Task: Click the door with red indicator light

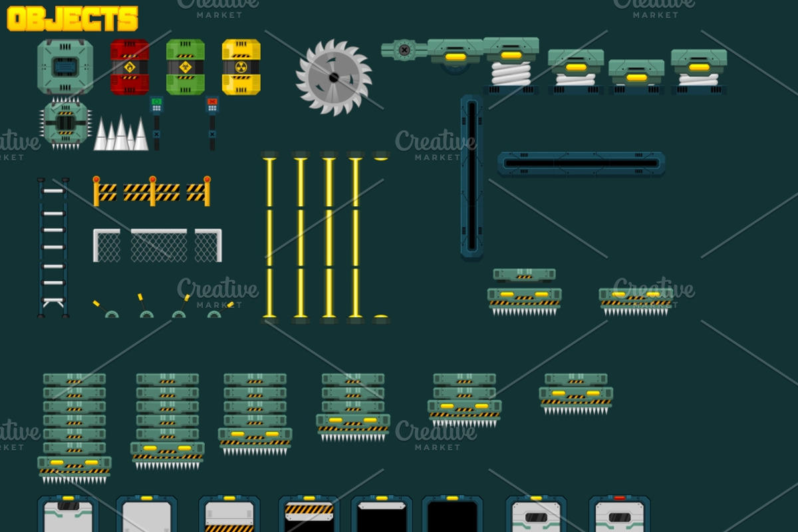Action: [619, 513]
